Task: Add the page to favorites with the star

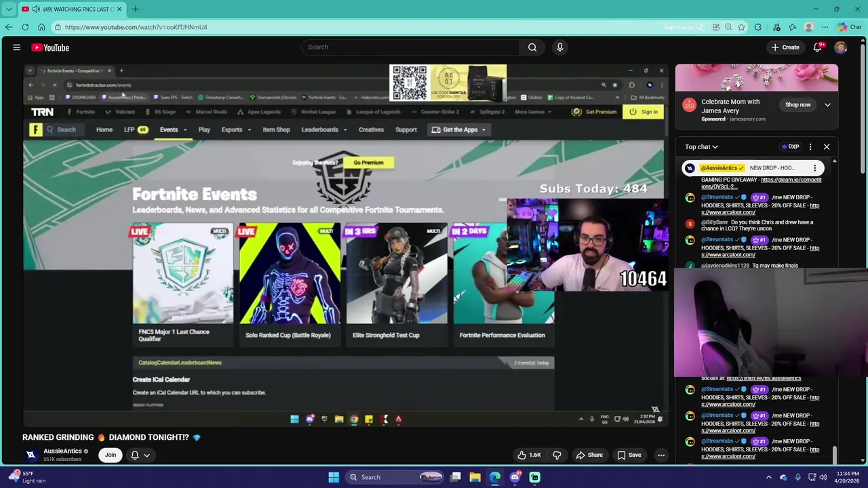Action: coord(742,27)
